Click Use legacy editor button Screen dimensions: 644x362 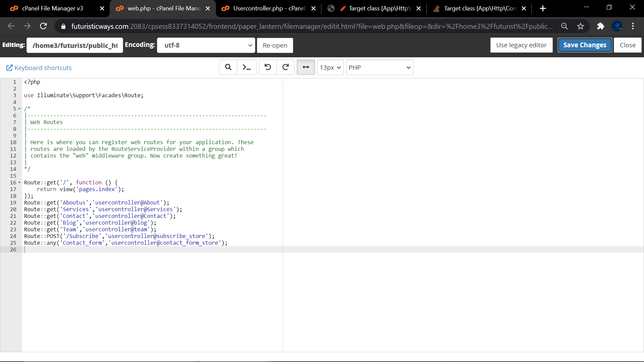(x=521, y=45)
